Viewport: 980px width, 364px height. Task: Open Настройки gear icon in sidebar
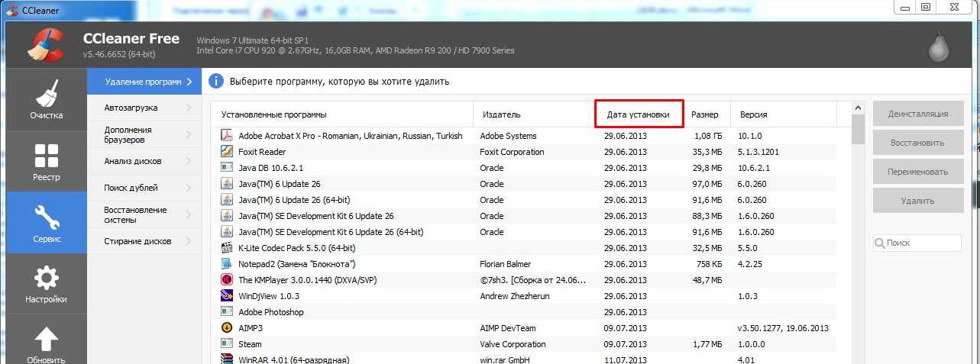47,278
